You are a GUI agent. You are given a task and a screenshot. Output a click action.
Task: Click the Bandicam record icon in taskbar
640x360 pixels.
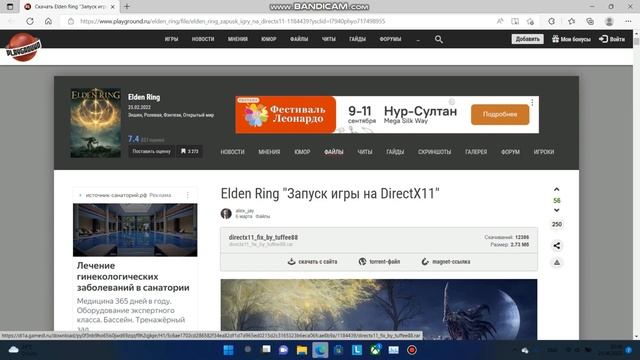coord(412,350)
